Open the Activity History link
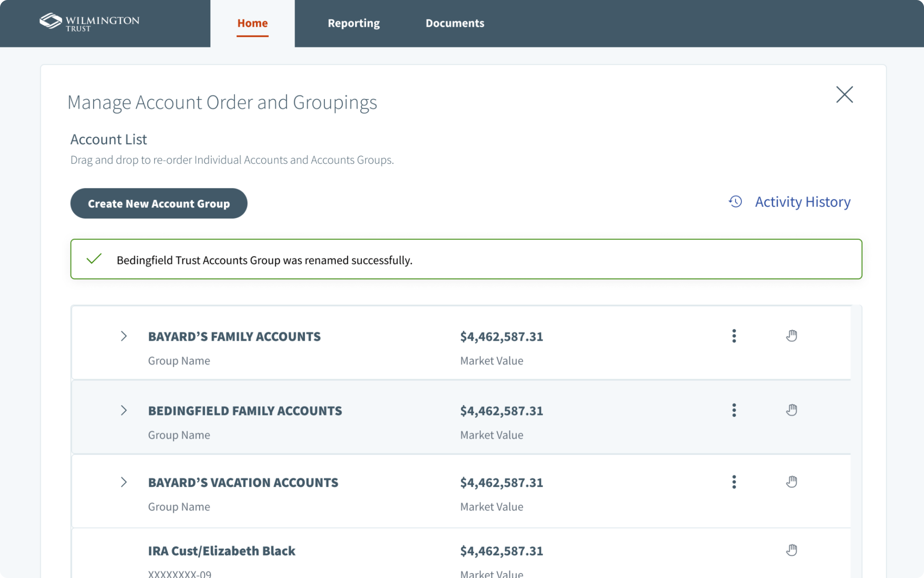924x578 pixels. pyautogui.click(x=802, y=202)
